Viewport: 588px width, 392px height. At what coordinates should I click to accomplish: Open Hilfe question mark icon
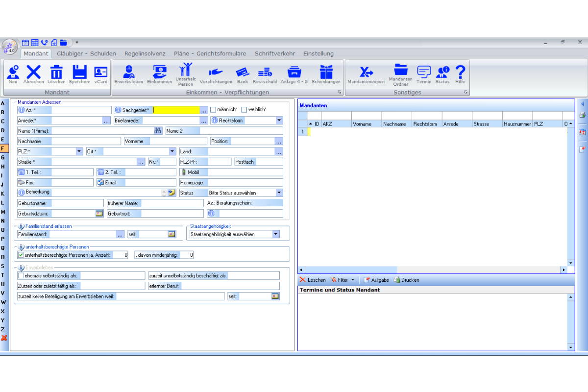460,74
